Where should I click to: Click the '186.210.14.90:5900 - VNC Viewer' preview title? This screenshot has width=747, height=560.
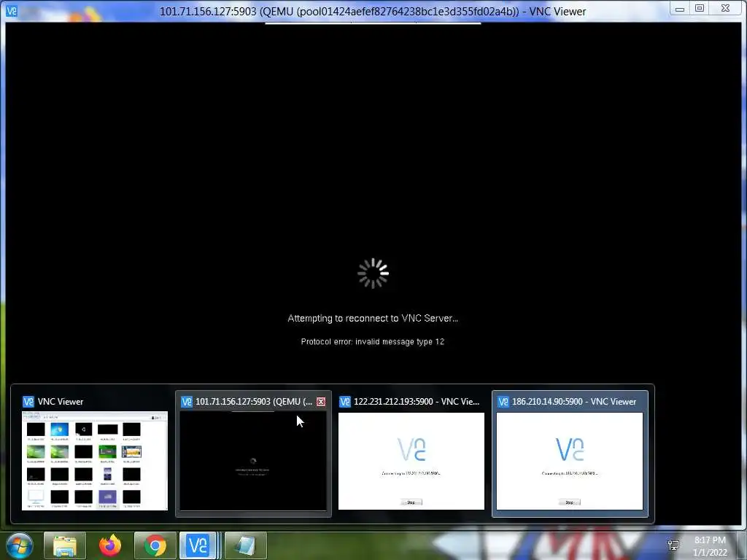click(574, 402)
